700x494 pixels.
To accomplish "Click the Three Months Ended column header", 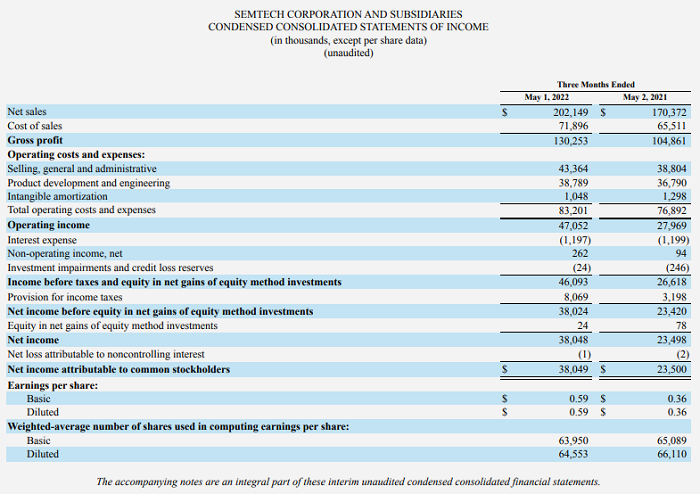I will coord(595,84).
